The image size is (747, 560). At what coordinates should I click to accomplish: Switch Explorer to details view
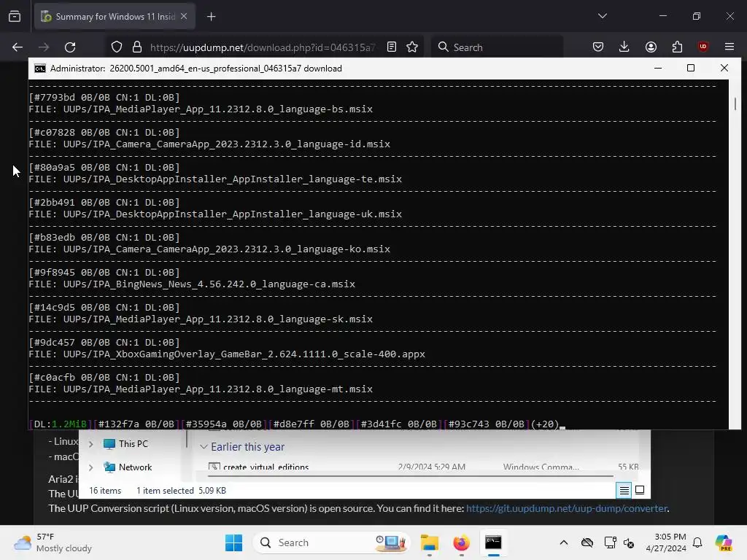[624, 490]
